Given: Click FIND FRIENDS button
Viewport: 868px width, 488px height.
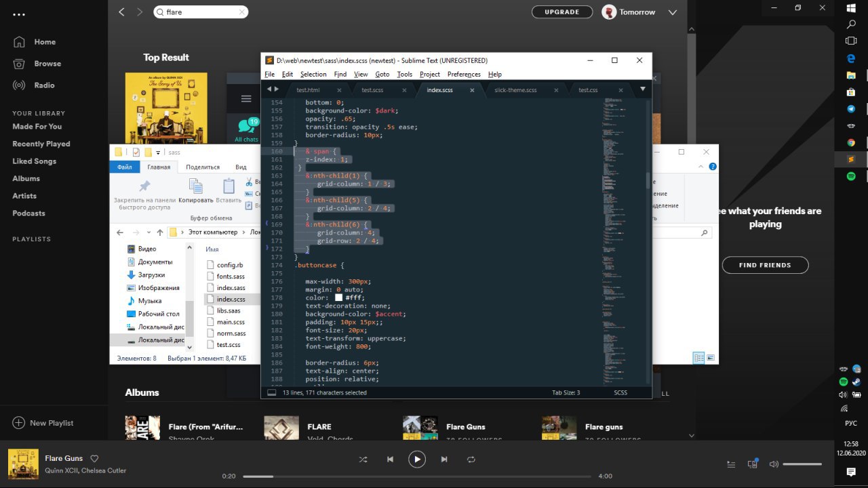Looking at the screenshot, I should coord(765,265).
